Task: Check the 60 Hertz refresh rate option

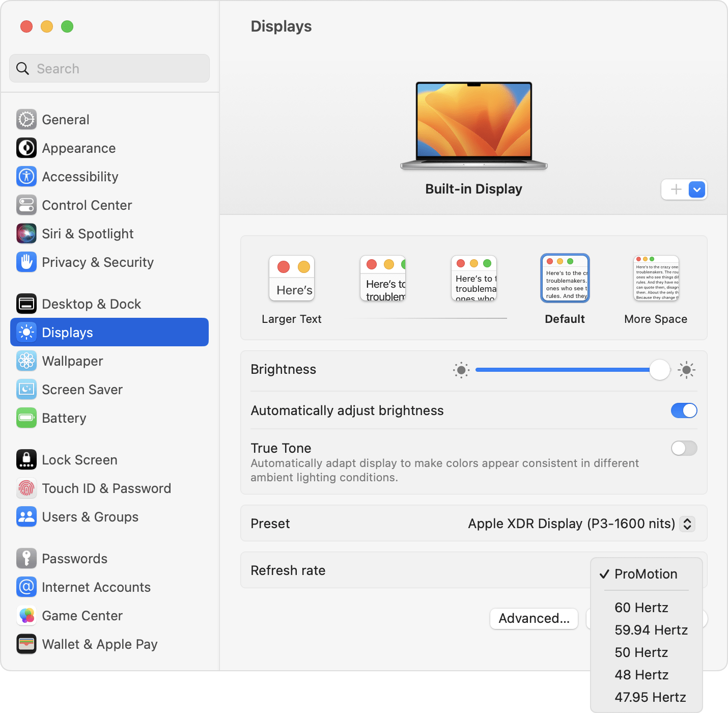Action: pos(641,607)
